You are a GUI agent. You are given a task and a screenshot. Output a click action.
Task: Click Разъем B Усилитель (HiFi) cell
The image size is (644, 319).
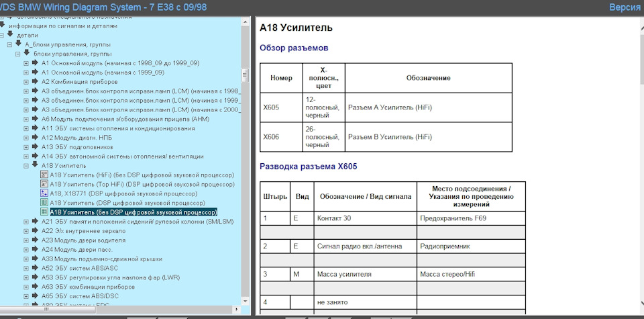click(429, 137)
